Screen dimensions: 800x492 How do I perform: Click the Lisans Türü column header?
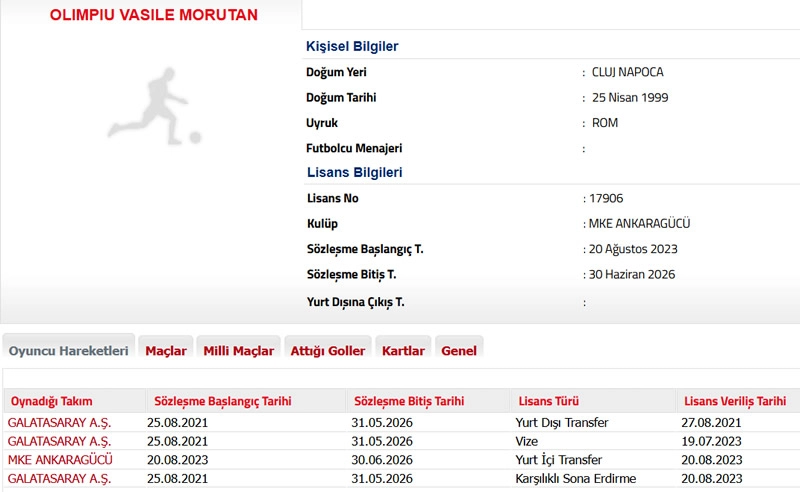(x=548, y=401)
